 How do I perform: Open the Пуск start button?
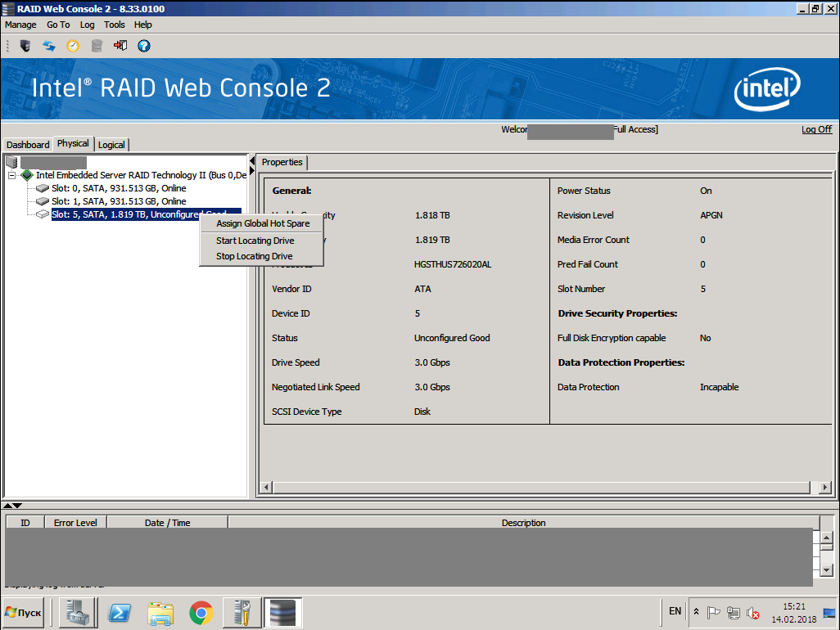23,613
